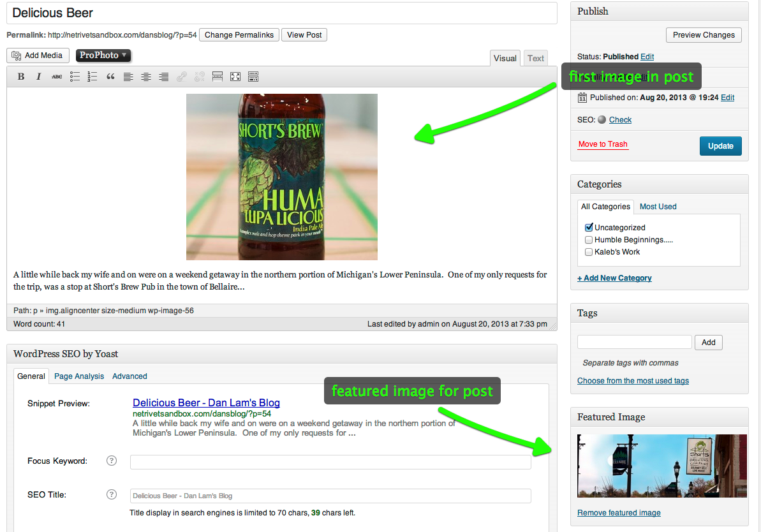Click Remove featured image link
The width and height of the screenshot is (761, 532).
[619, 513]
